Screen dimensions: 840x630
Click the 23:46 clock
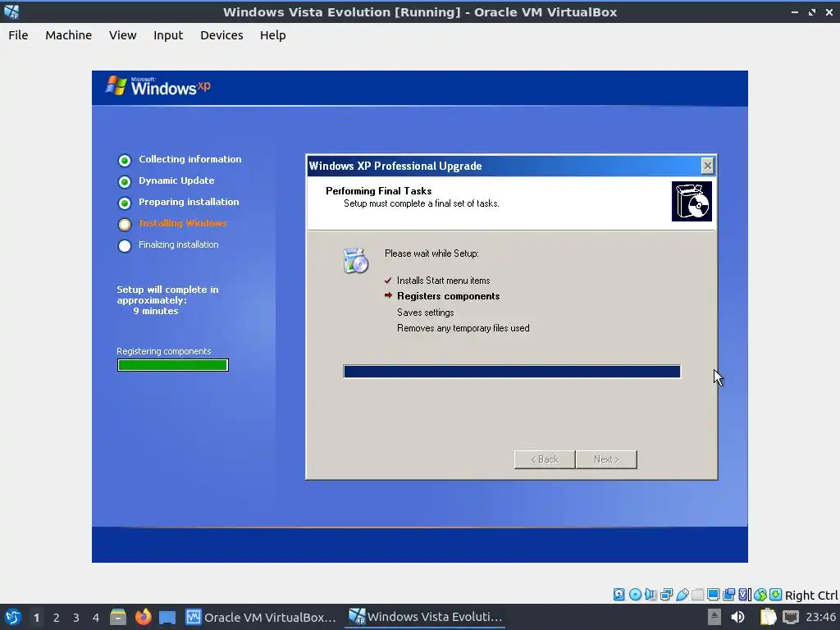[820, 617]
